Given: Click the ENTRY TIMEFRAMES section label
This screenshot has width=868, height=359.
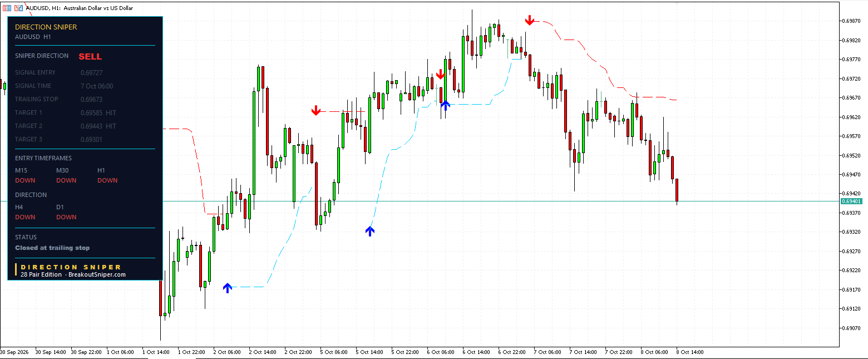Looking at the screenshot, I should pos(43,158).
